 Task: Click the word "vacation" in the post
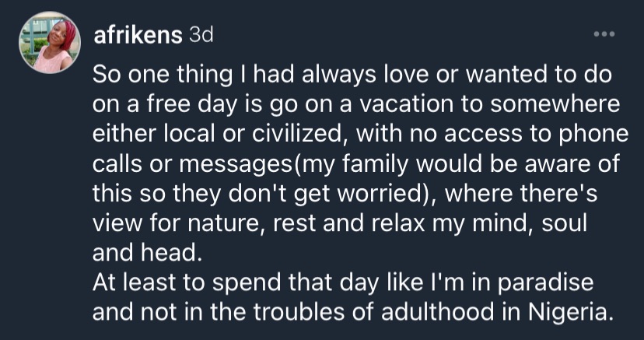point(383,103)
